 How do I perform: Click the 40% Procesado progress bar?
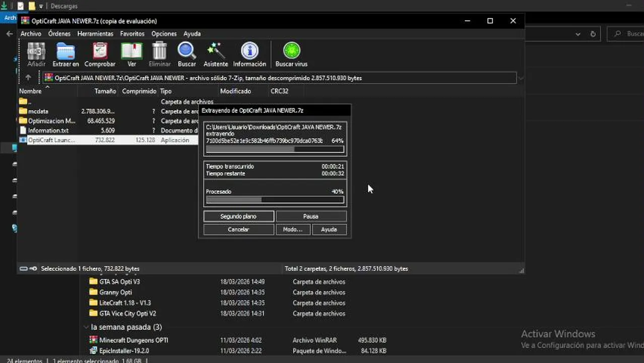[275, 200]
